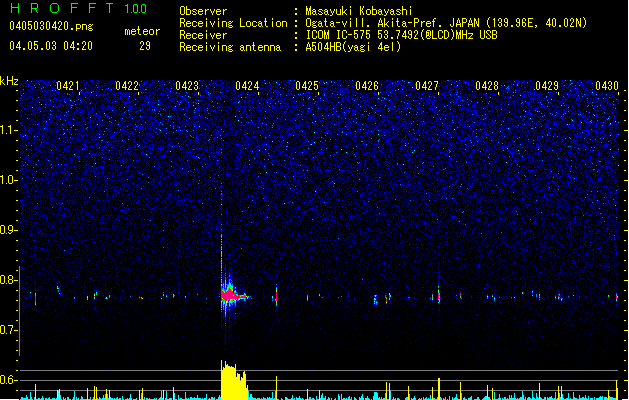
Task: Click the 0428 time marker
Action: point(487,86)
